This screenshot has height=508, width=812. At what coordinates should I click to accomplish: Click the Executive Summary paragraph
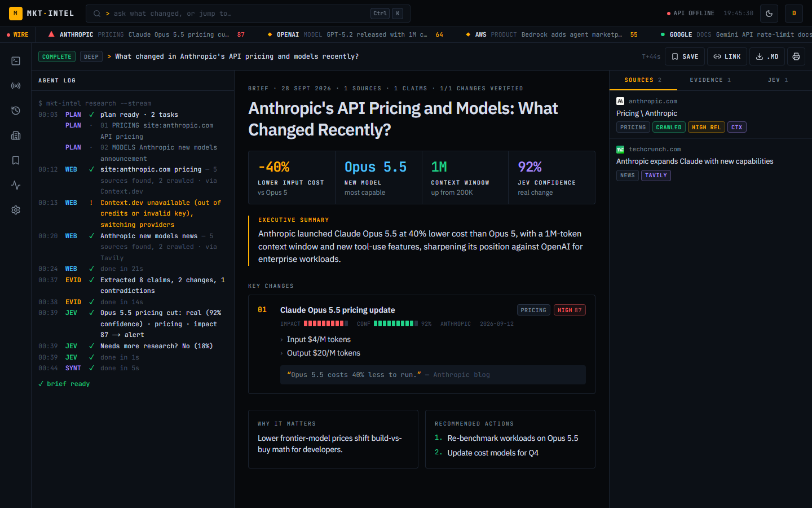421,246
